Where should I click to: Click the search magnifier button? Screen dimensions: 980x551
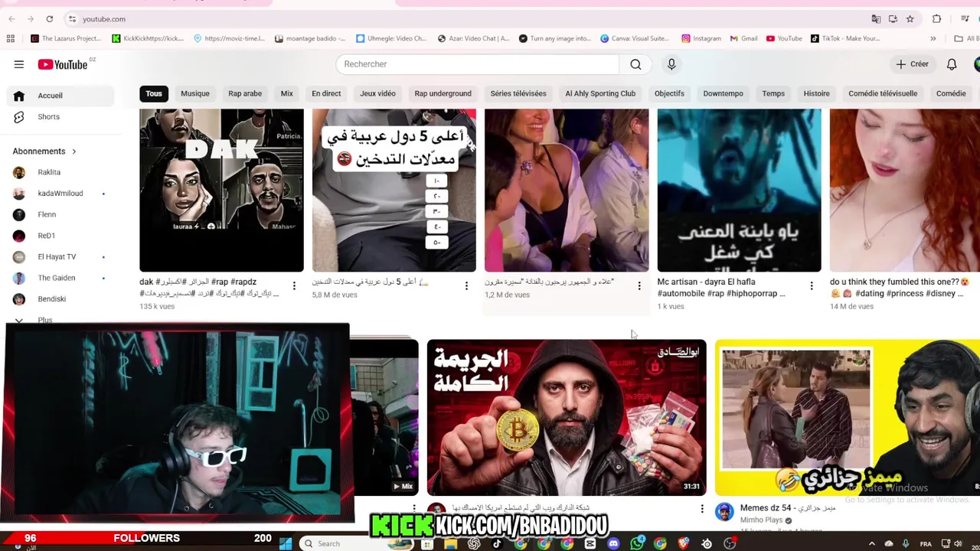pos(635,64)
